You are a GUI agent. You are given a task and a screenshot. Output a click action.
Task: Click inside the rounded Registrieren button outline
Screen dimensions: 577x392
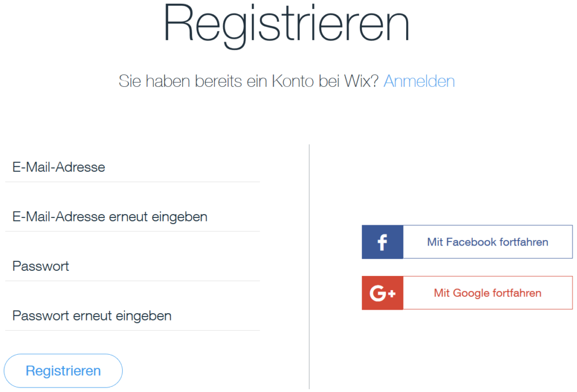[63, 371]
